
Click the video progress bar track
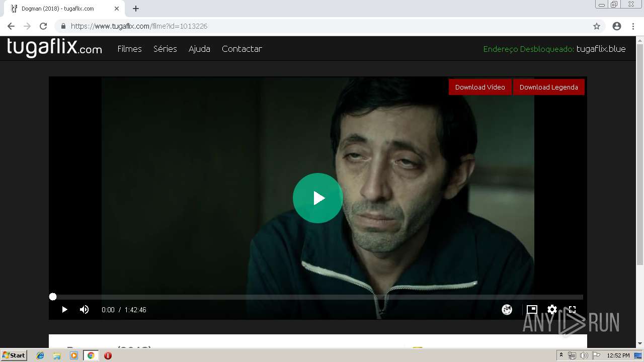click(318, 297)
